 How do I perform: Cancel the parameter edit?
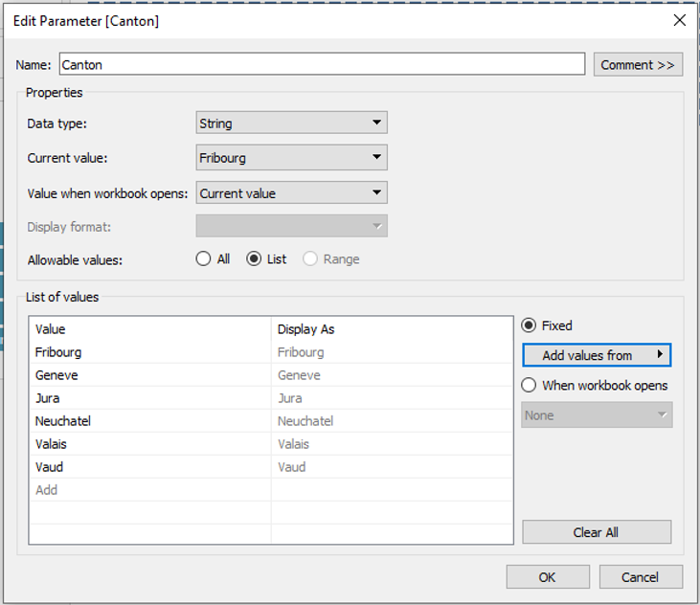coord(641,577)
